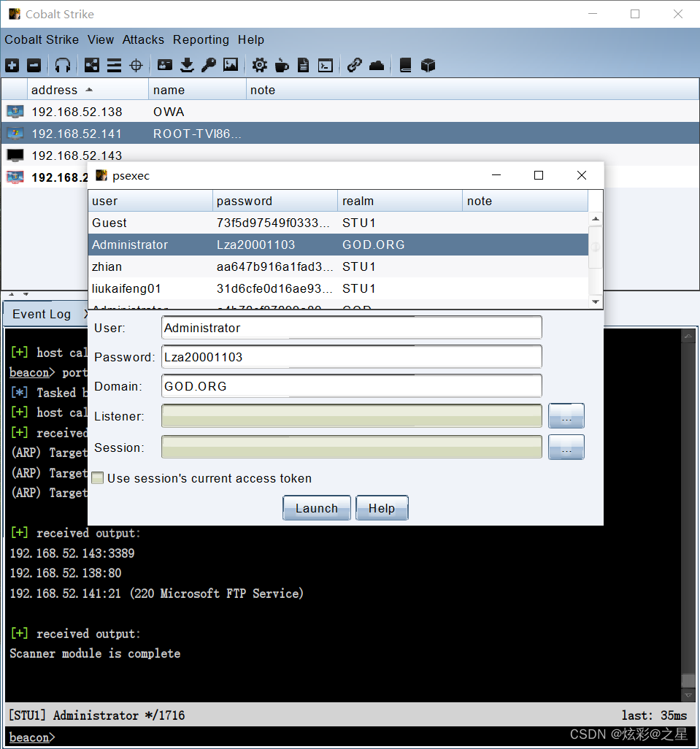Click the Help button in psexec dialog
Screen dimensions: 700x749
coord(382,508)
